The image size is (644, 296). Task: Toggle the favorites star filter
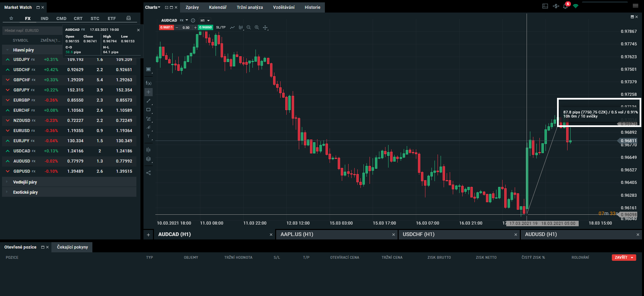(x=11, y=18)
